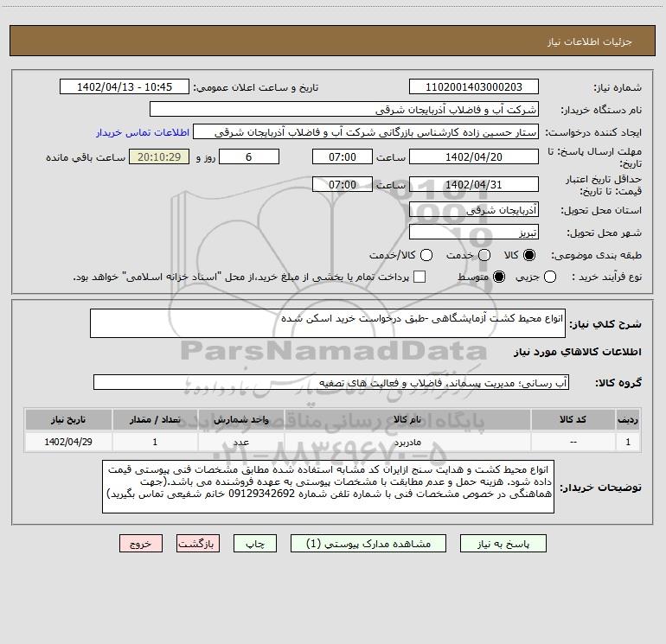Click the request creator field

pos(366,132)
